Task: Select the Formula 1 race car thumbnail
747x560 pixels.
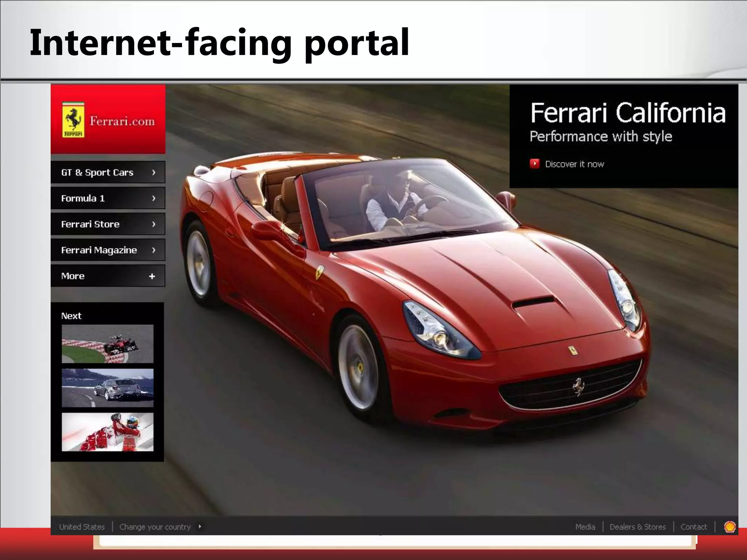Action: click(x=108, y=344)
